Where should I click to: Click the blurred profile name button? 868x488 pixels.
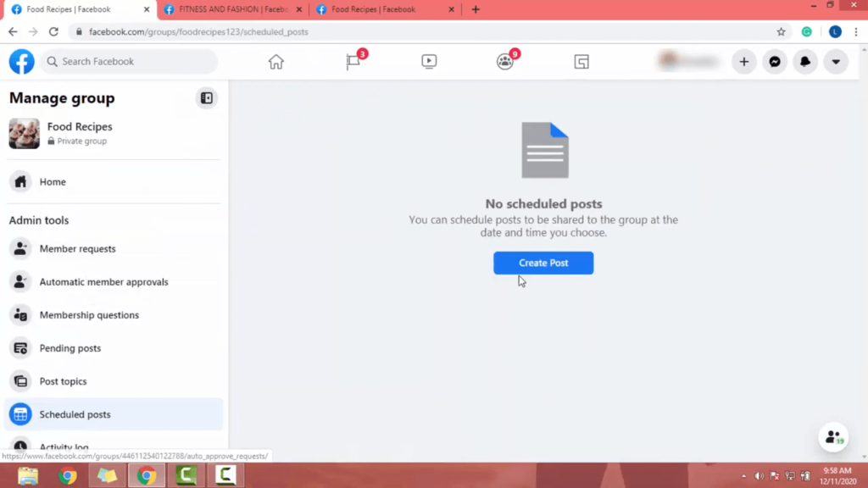pyautogui.click(x=689, y=61)
